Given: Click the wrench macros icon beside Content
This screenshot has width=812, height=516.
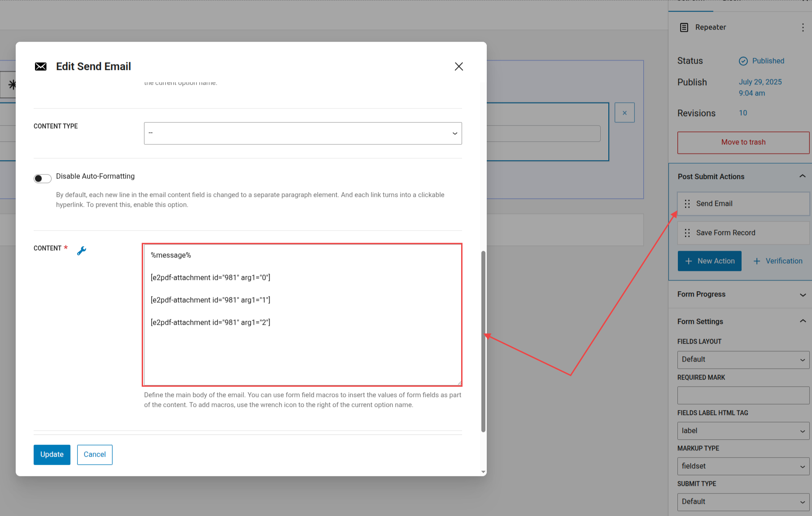Looking at the screenshot, I should (82, 251).
